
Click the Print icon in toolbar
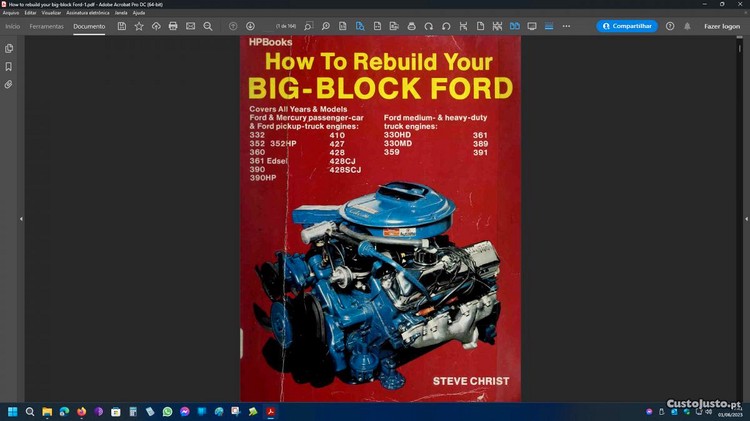click(173, 26)
